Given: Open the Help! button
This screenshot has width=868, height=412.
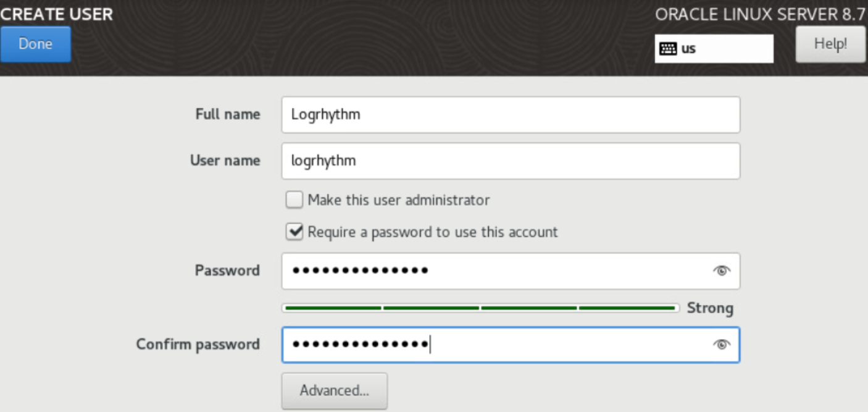Looking at the screenshot, I should [830, 44].
